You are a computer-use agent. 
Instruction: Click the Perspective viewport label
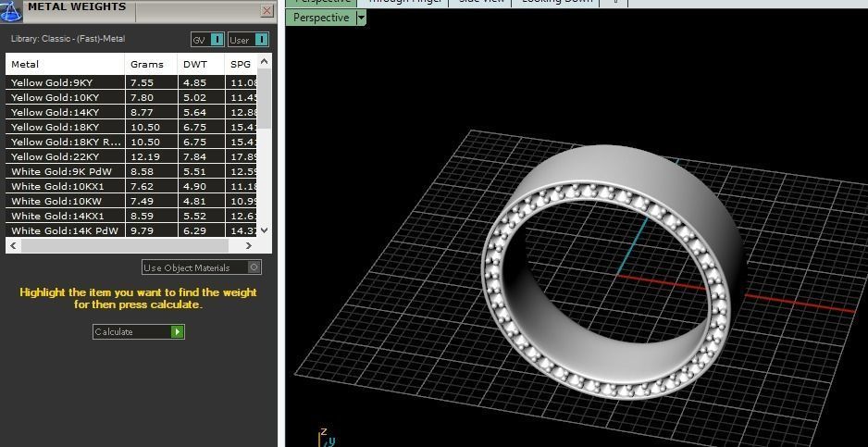[x=321, y=18]
